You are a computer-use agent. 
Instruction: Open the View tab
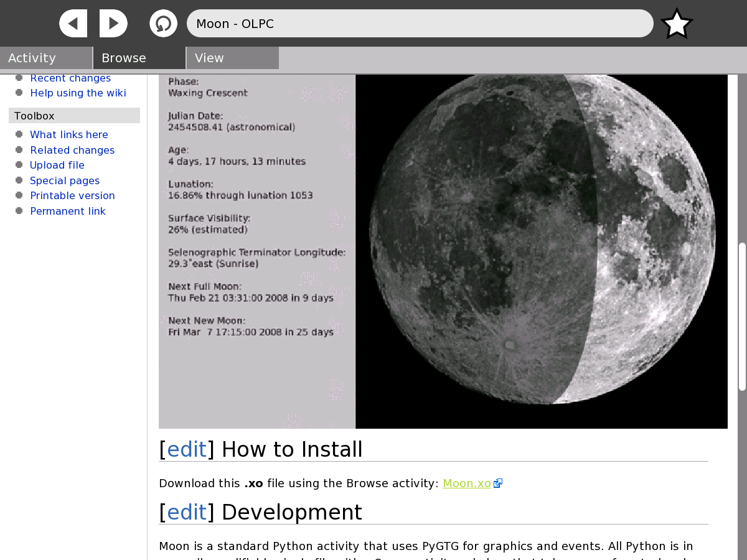[232, 58]
